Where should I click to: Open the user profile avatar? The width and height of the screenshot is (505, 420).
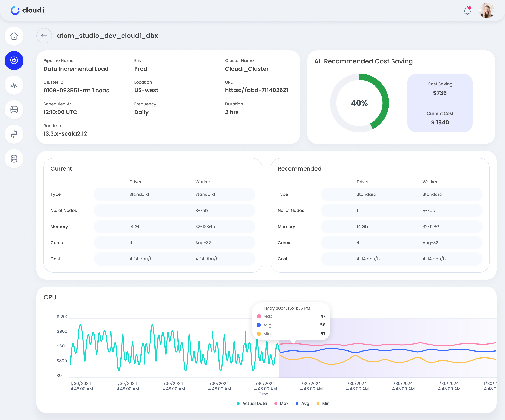coord(486,11)
